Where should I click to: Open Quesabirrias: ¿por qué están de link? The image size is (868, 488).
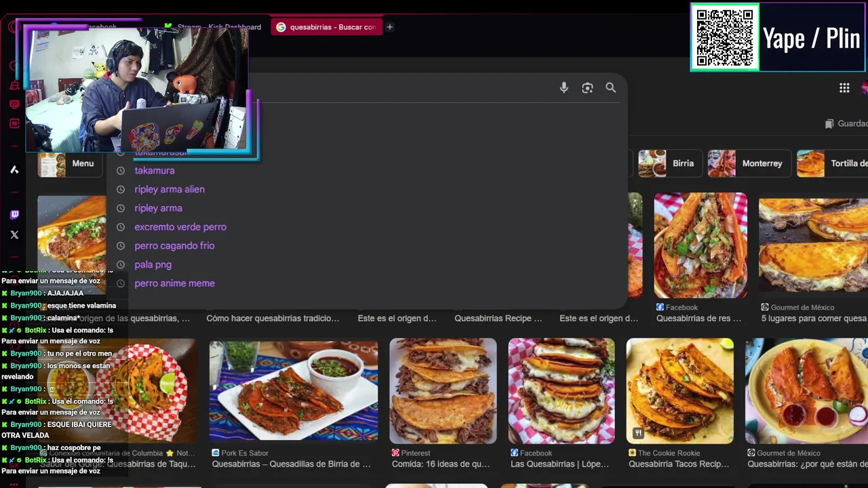[807, 464]
